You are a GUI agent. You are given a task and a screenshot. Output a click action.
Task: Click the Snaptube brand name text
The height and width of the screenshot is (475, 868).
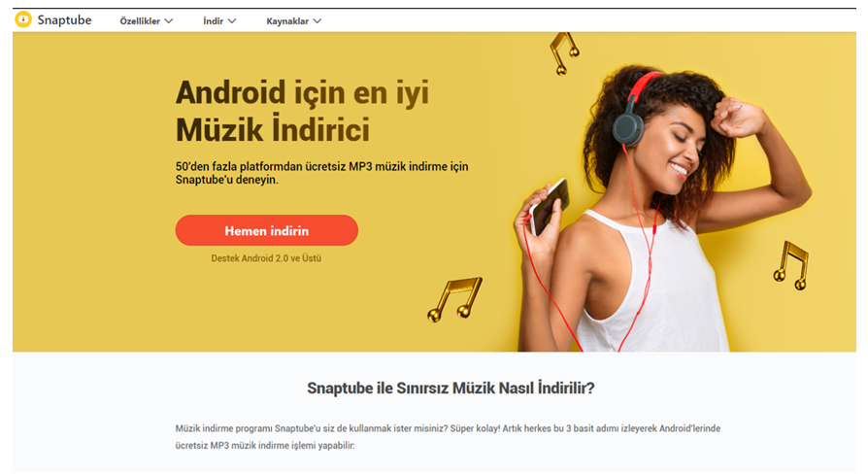coord(64,20)
